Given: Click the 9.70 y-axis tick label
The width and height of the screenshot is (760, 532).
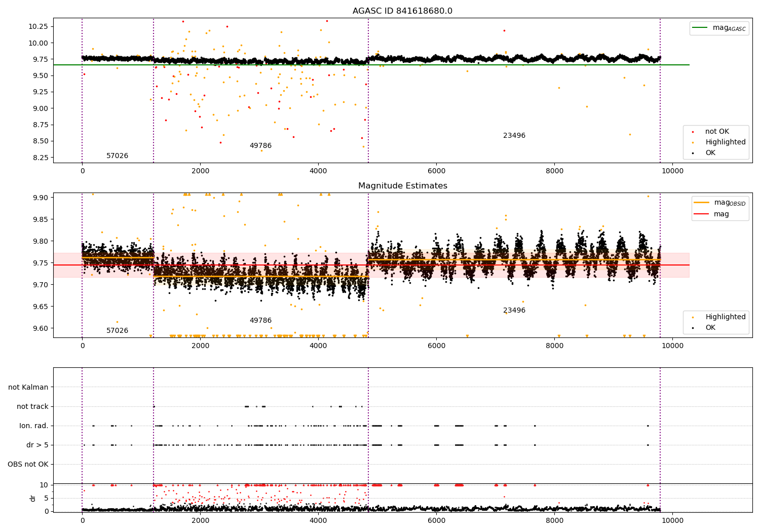Looking at the screenshot, I should tap(41, 285).
